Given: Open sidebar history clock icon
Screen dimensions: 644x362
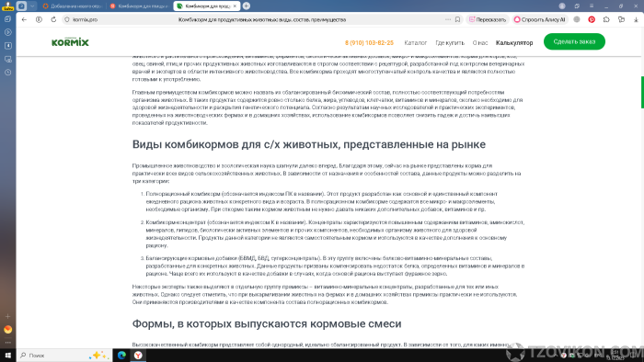Looking at the screenshot, I should tap(7, 73).
